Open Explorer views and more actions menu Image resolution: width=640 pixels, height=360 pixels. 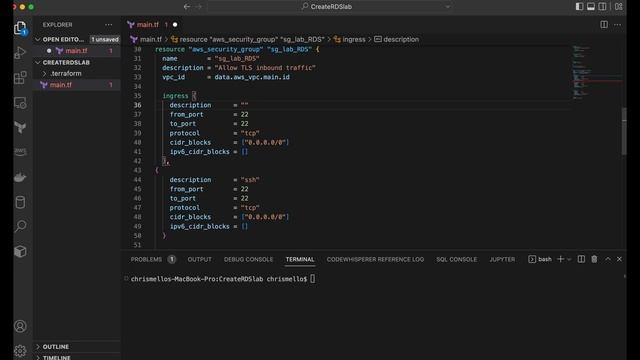pyautogui.click(x=109, y=25)
